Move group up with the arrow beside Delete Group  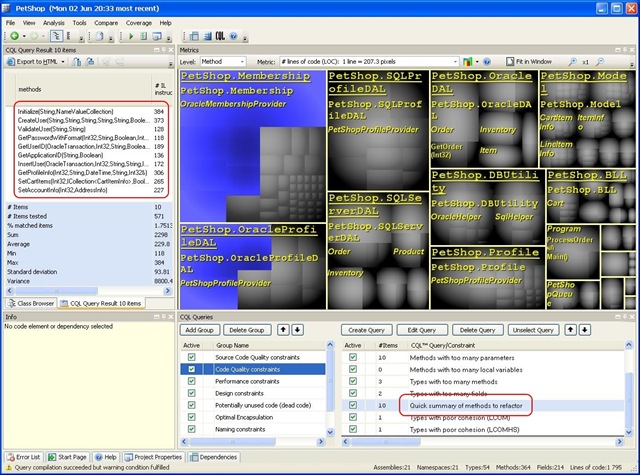283,330
